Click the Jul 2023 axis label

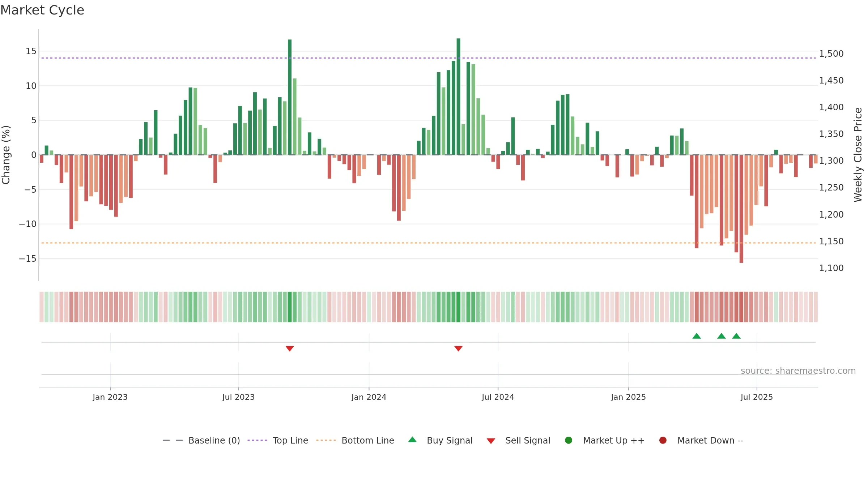pyautogui.click(x=238, y=397)
